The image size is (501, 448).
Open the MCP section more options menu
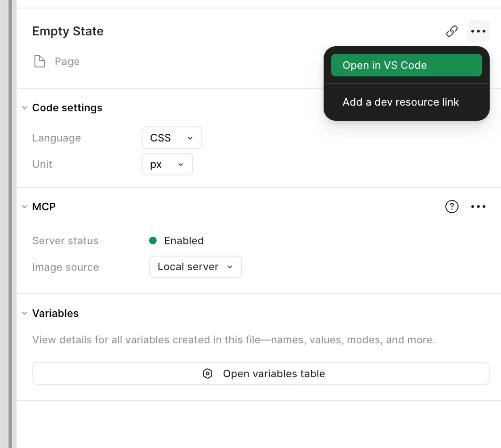pyautogui.click(x=478, y=207)
